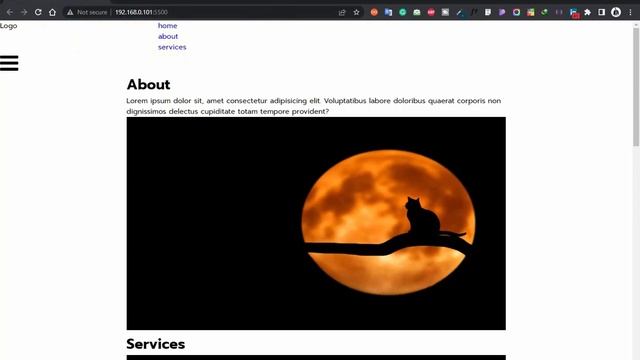Toggle the browser side panel
The width and height of the screenshot is (640, 360).
click(602, 12)
